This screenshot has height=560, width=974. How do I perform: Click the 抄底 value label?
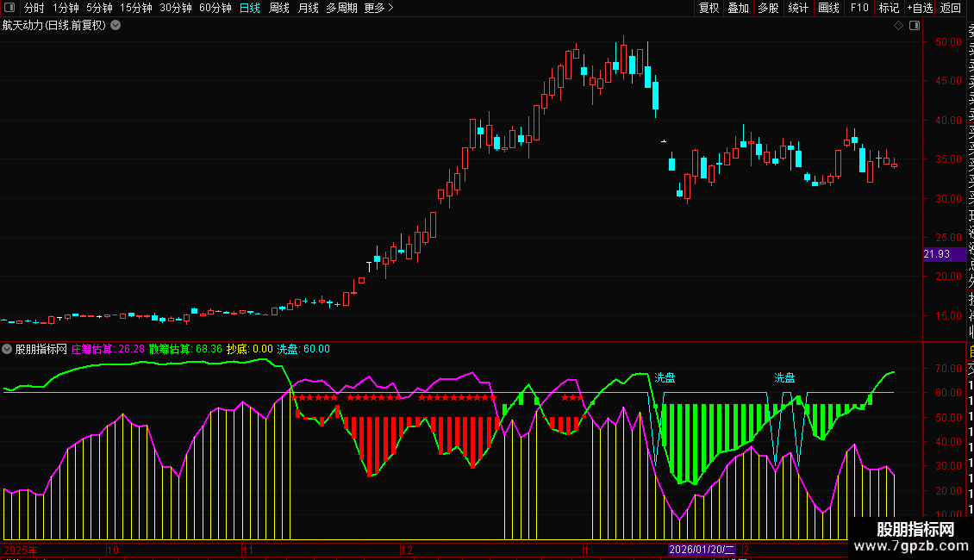(x=249, y=349)
